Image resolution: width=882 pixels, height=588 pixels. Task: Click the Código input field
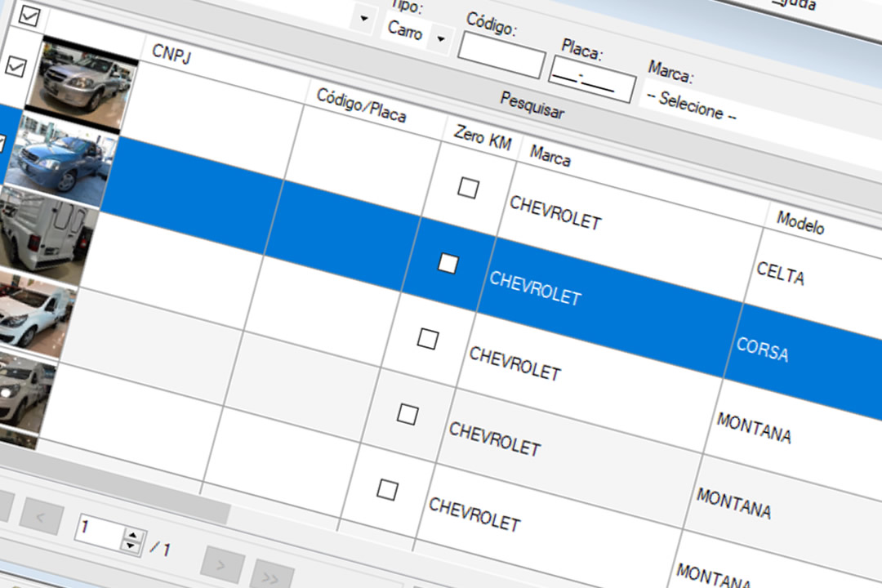501,56
